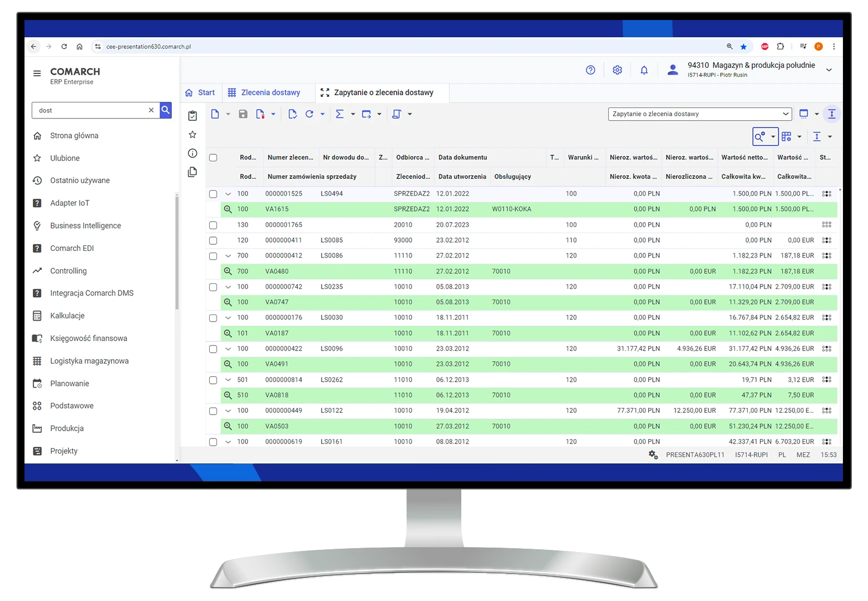Click the search magnifier button
868x601 pixels.
click(x=165, y=110)
